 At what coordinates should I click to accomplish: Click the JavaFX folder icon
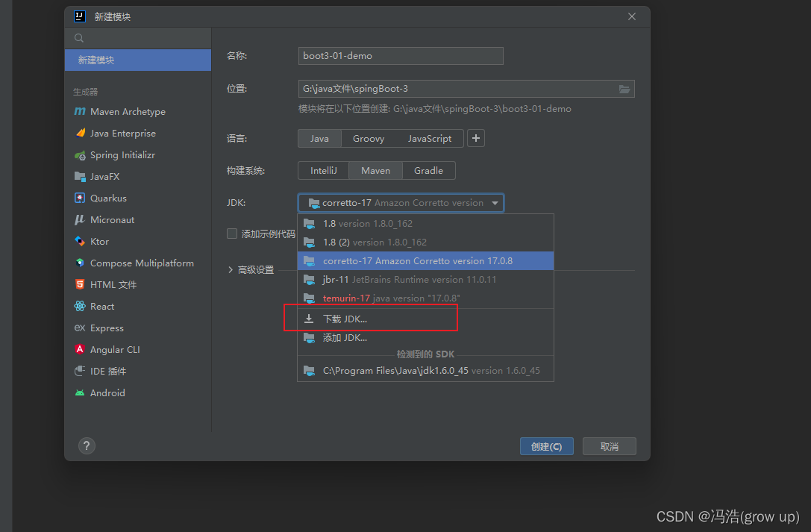tap(80, 177)
